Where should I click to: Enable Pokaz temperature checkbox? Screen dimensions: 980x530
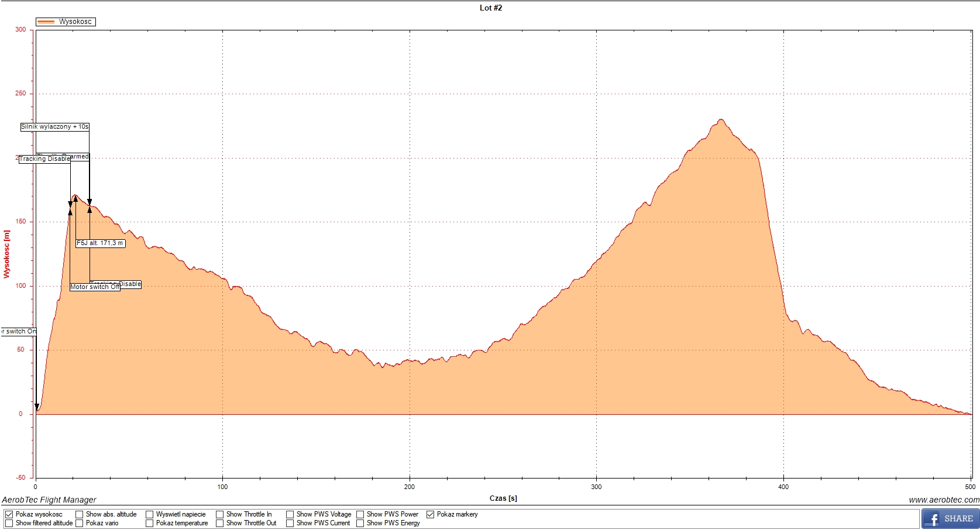(x=150, y=524)
